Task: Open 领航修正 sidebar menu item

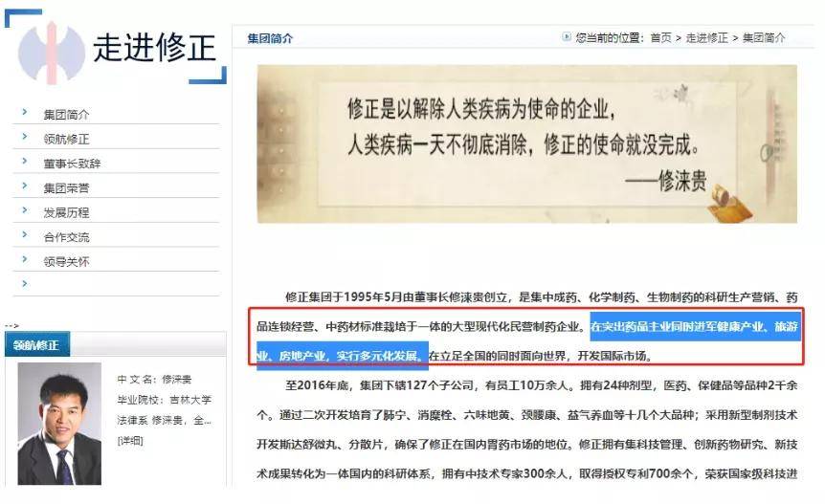Action: [x=66, y=139]
